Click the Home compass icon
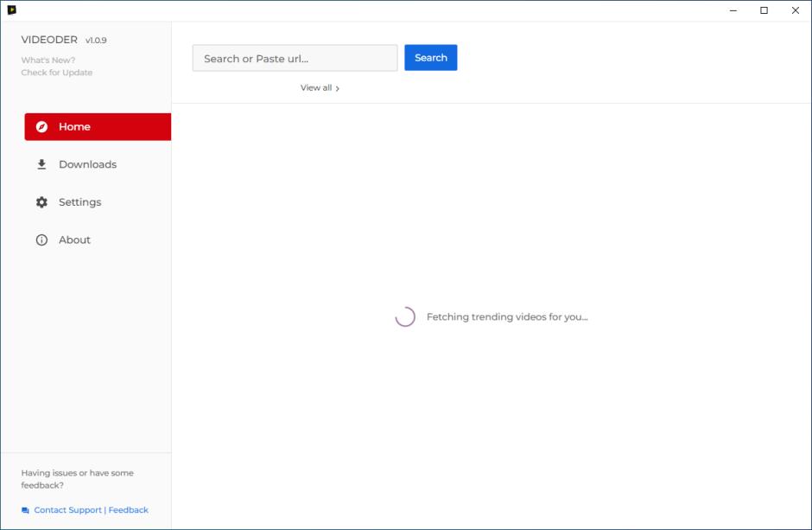This screenshot has width=812, height=530. point(42,127)
